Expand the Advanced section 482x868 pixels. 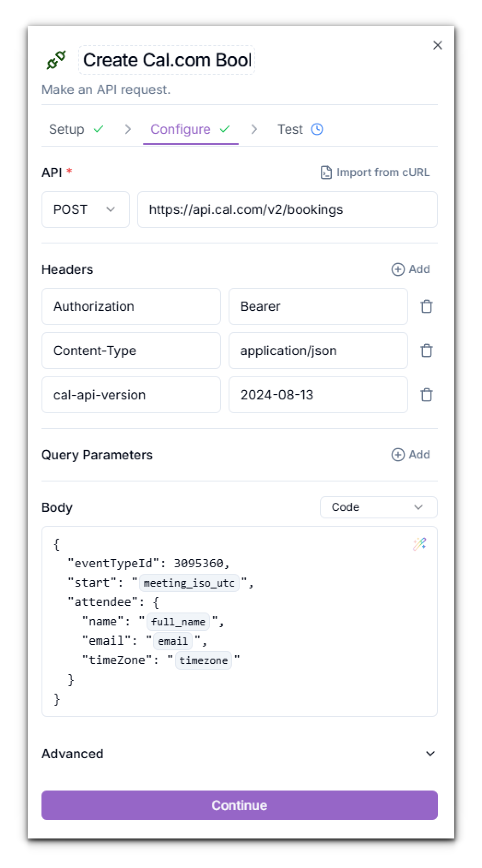tap(240, 754)
